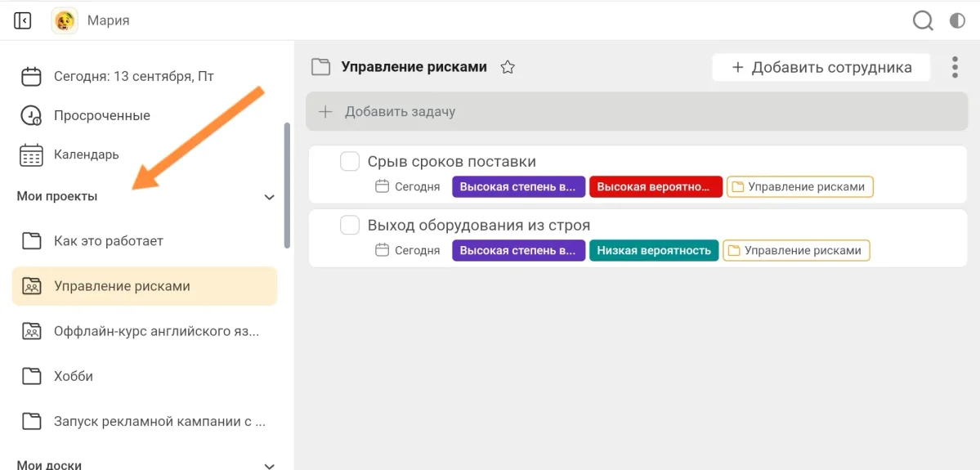The width and height of the screenshot is (980, 470).
Task: Check off the Срыв сроков поставки task
Action: point(350,161)
